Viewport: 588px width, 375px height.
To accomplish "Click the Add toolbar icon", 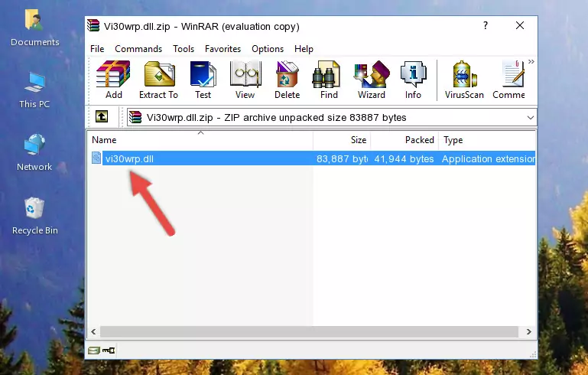I will pos(113,80).
